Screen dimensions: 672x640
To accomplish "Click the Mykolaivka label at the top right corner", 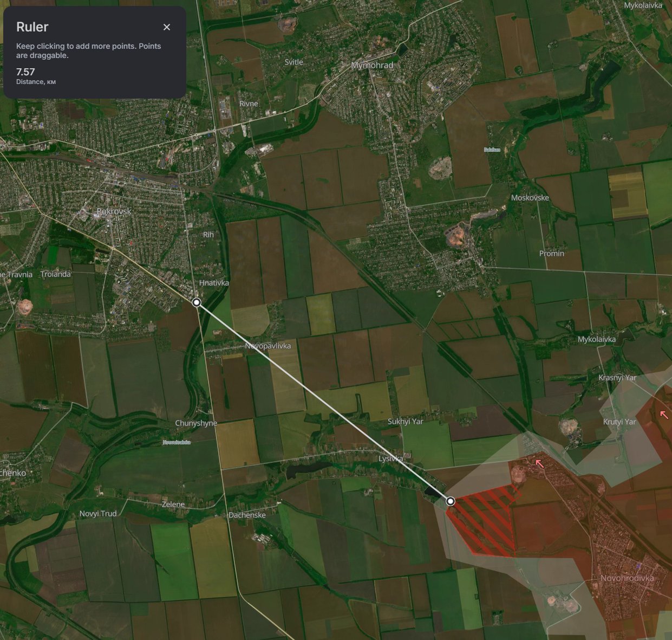I will (643, 5).
